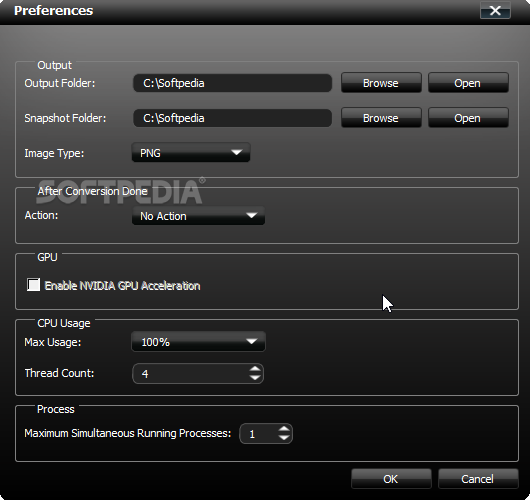Close the Preferences dialog

(495, 11)
